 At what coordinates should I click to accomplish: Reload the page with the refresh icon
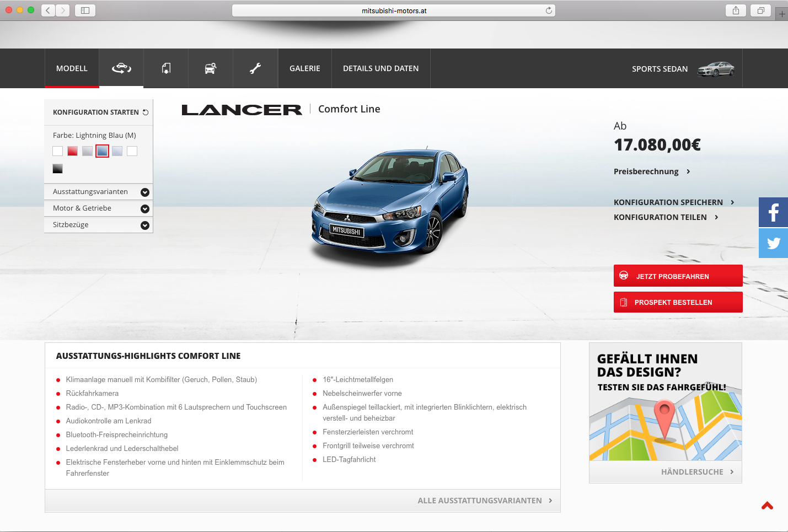(549, 10)
